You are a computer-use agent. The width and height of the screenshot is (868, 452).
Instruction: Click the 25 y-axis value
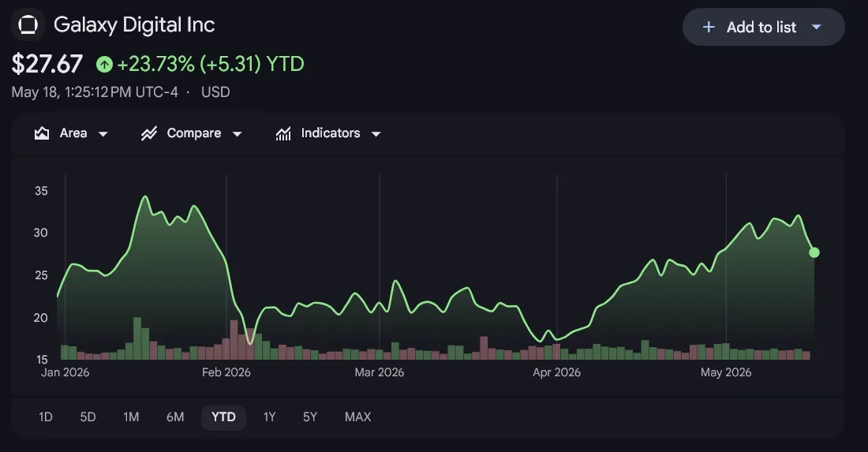41,275
